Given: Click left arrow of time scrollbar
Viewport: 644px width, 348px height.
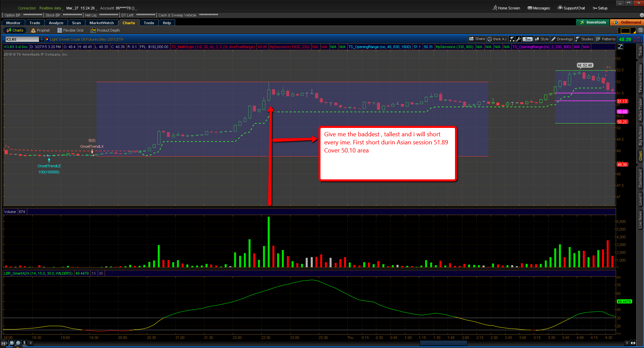Looking at the screenshot, I should coord(31,343).
